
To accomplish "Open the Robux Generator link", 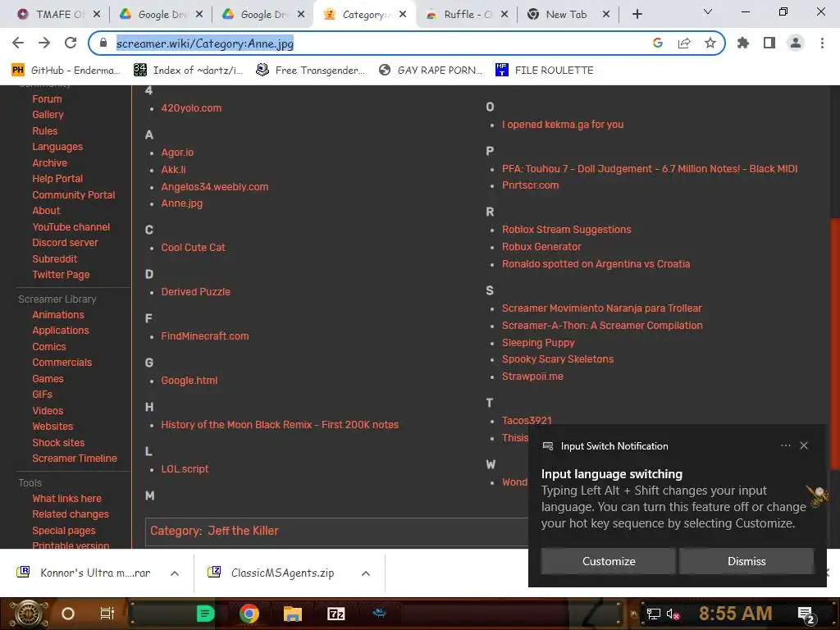I will [x=541, y=246].
